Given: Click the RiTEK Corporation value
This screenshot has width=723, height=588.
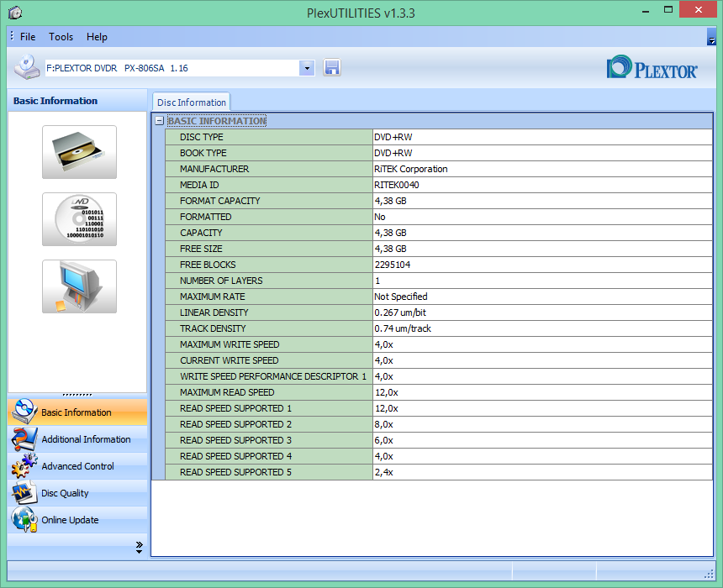Looking at the screenshot, I should pos(411,169).
